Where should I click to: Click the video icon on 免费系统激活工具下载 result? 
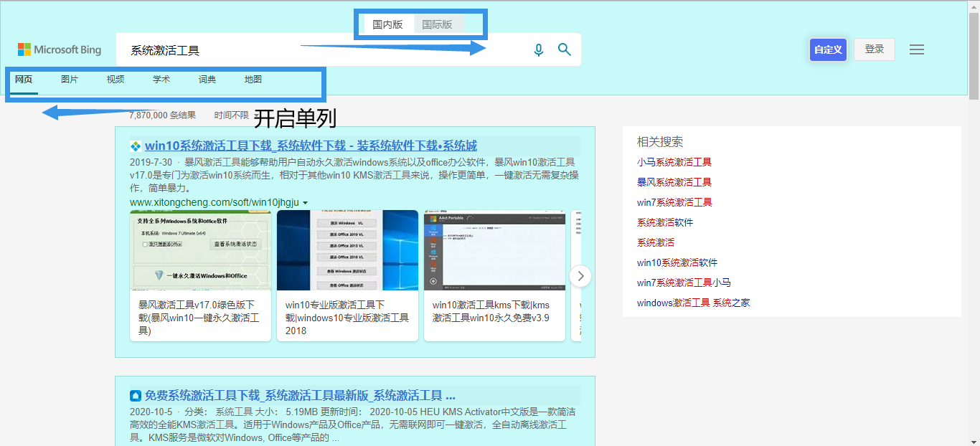pos(133,395)
